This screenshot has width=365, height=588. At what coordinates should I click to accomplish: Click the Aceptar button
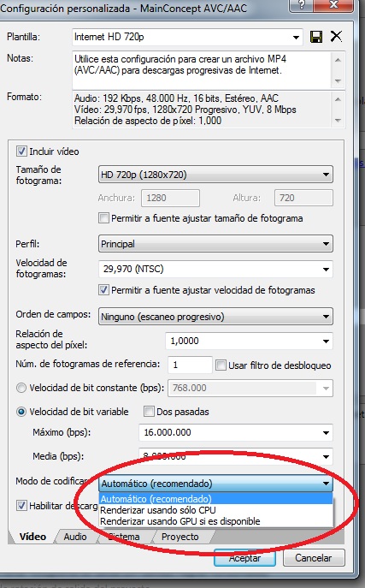244,558
